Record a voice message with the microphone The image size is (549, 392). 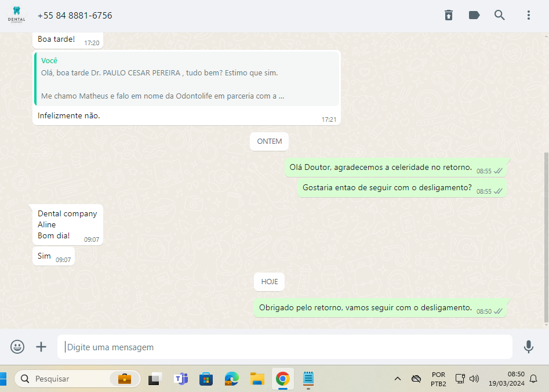[x=528, y=347]
